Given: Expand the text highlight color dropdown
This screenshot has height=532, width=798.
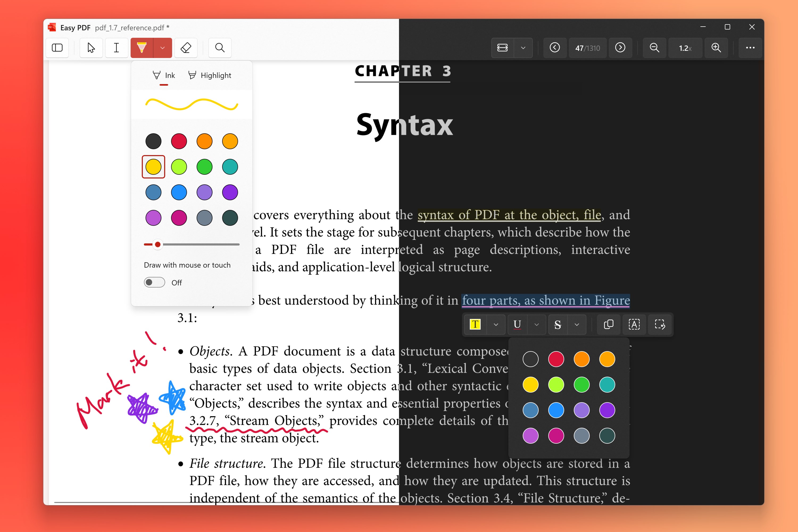Looking at the screenshot, I should [496, 324].
